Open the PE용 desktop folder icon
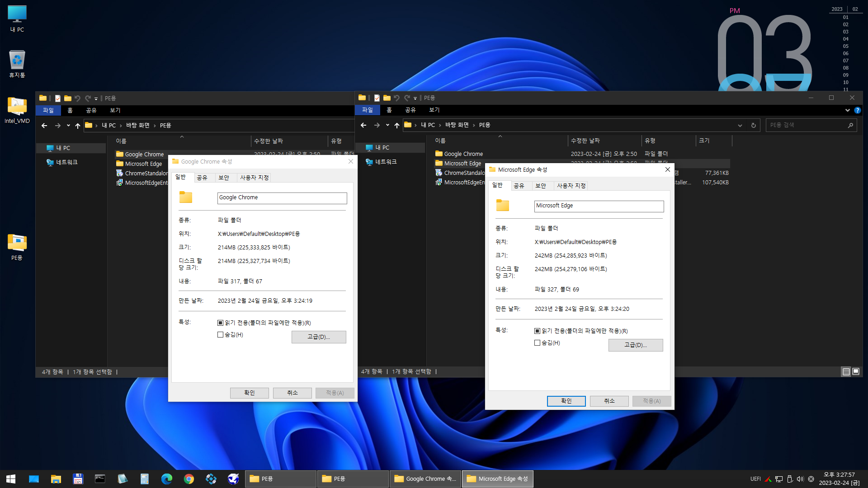868x488 pixels. coord(17,247)
